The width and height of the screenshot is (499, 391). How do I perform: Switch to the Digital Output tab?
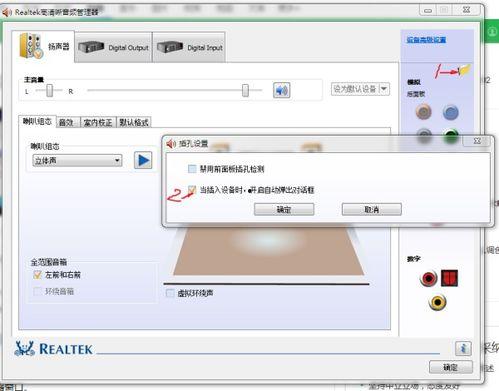114,47
